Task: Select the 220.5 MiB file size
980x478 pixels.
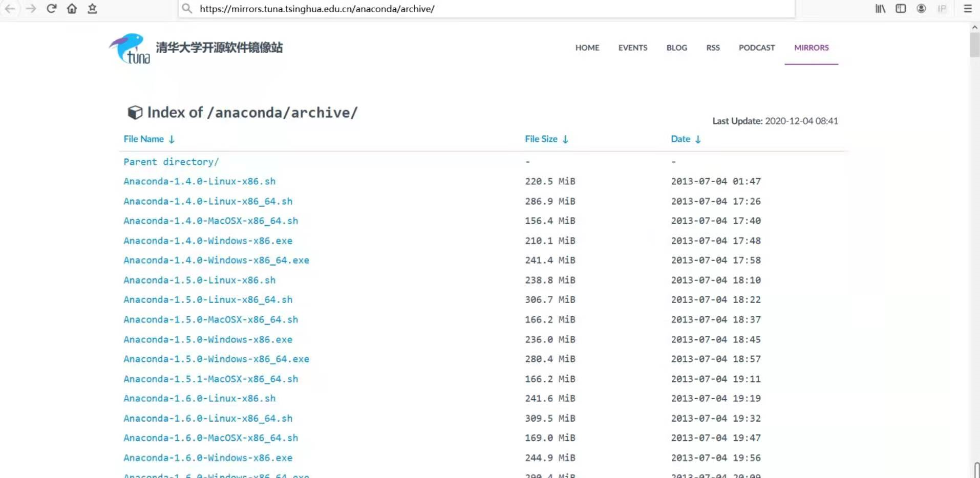Action: point(550,181)
